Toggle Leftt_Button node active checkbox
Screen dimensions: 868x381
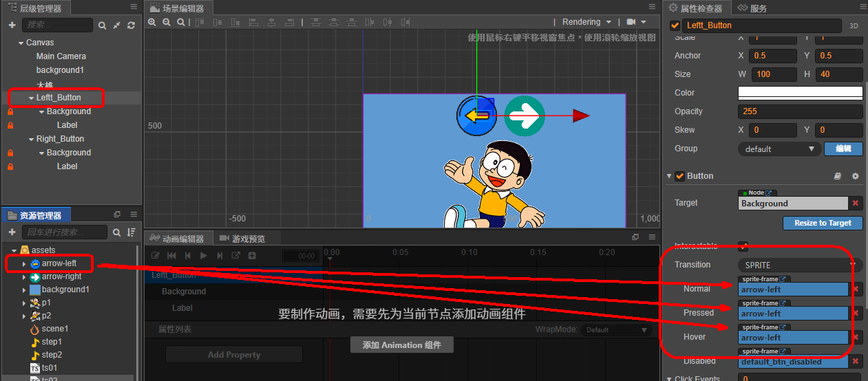click(675, 25)
